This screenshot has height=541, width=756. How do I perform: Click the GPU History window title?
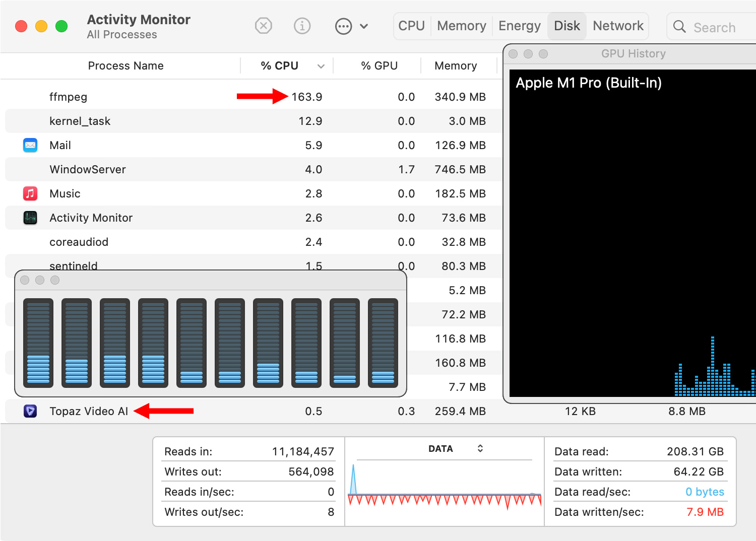point(634,53)
